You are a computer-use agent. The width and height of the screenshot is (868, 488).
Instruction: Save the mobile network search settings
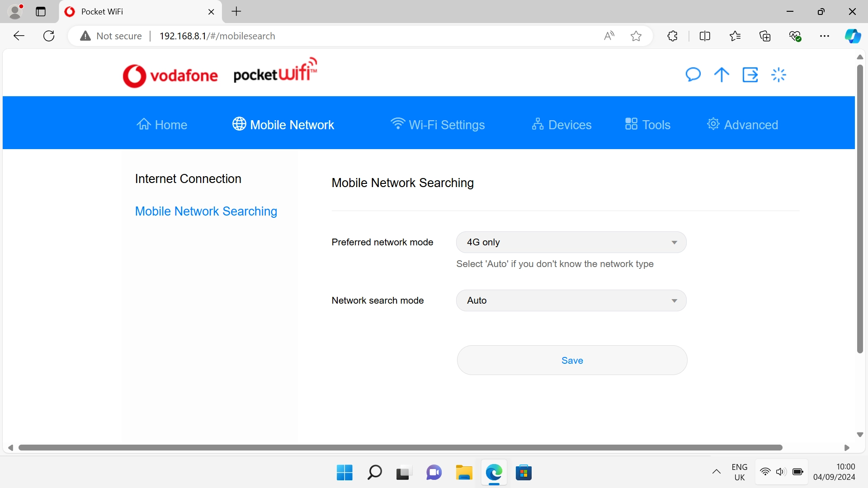tap(572, 361)
